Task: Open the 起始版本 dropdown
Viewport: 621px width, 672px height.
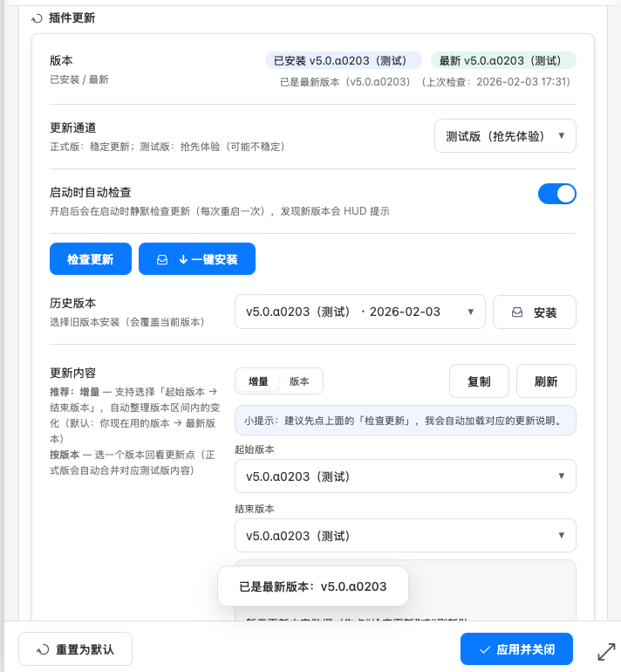Action: pyautogui.click(x=405, y=477)
